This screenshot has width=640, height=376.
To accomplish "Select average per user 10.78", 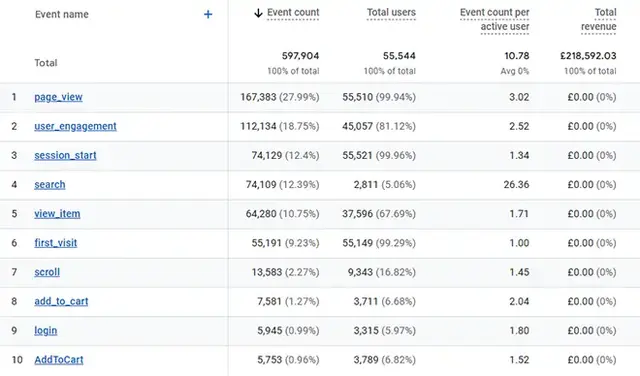I will coord(517,56).
